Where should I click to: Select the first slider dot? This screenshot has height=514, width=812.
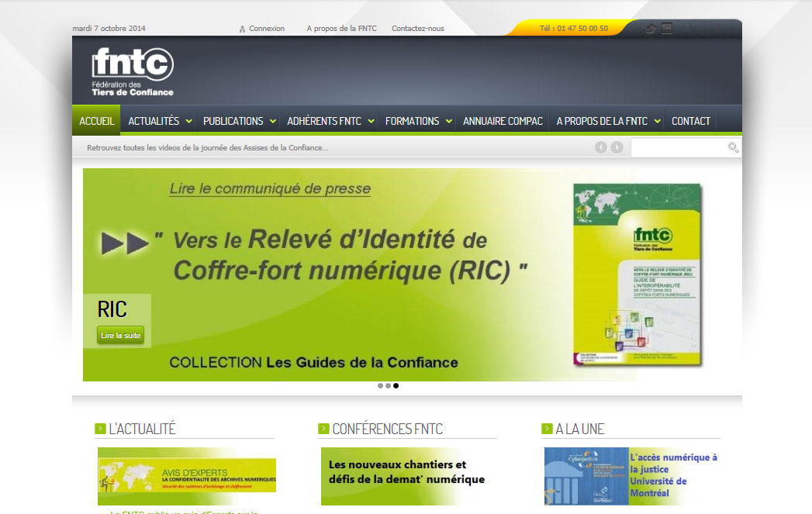click(x=380, y=385)
